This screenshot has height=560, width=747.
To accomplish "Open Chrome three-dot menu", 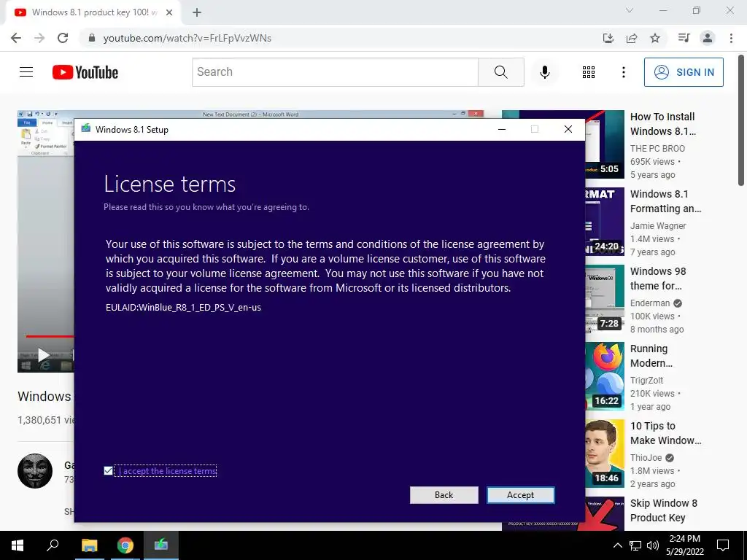I will coord(731,38).
